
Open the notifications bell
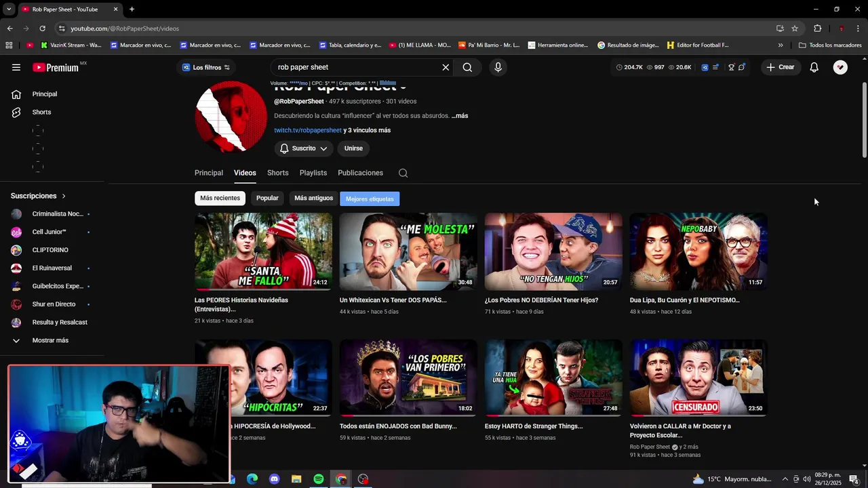point(814,67)
